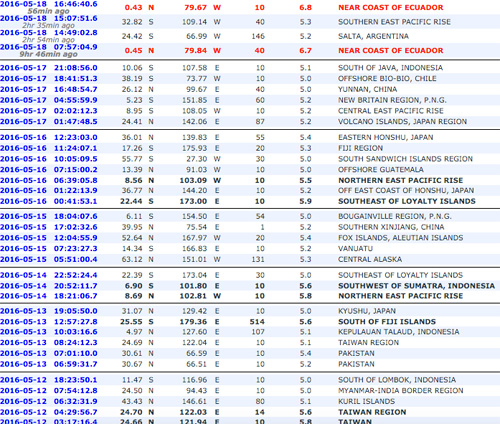Open the 2016-05-16 00:41:53.1 Loyalty Islands event
Image resolution: width=500 pixels, height=424 pixels.
click(49, 201)
